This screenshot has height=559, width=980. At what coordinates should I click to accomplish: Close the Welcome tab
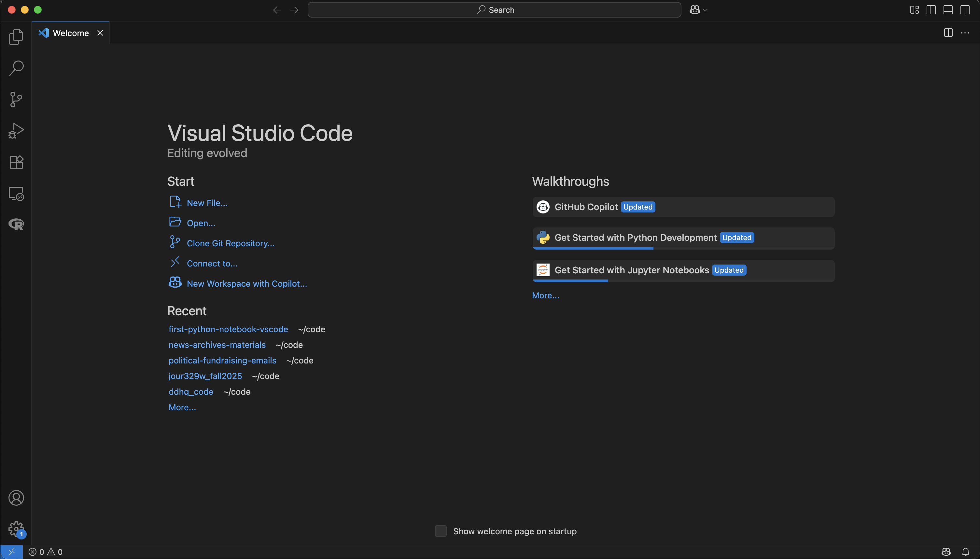[x=100, y=33]
